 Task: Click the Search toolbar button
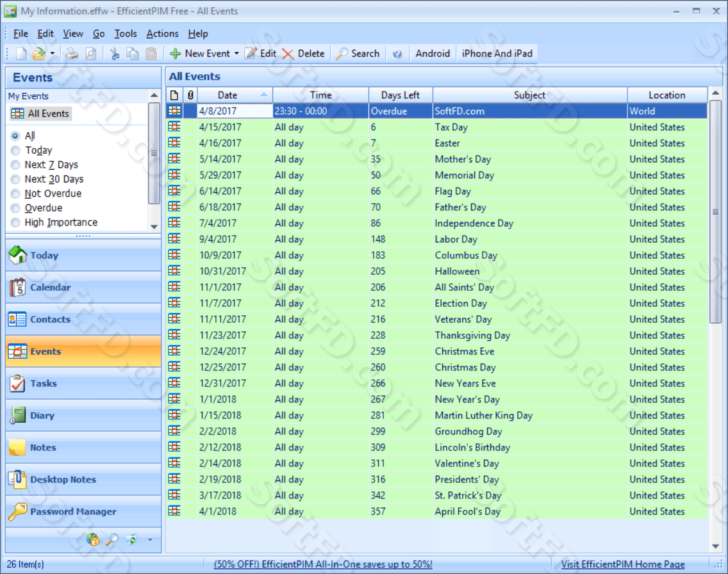[x=358, y=54]
